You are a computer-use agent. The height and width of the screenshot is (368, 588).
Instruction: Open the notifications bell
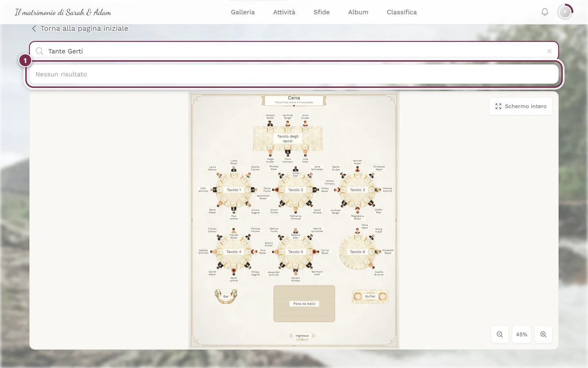coord(545,12)
